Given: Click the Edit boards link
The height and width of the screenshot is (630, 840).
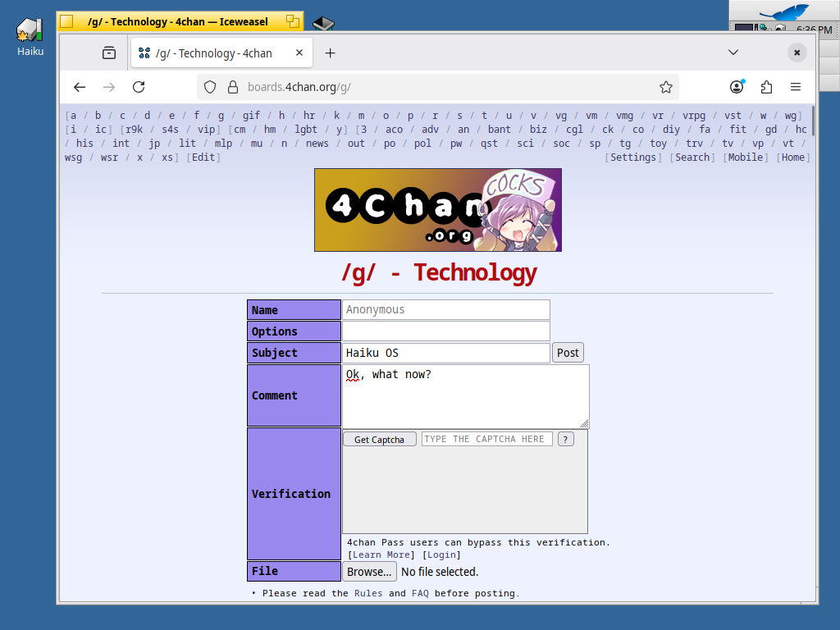Looking at the screenshot, I should coord(203,157).
